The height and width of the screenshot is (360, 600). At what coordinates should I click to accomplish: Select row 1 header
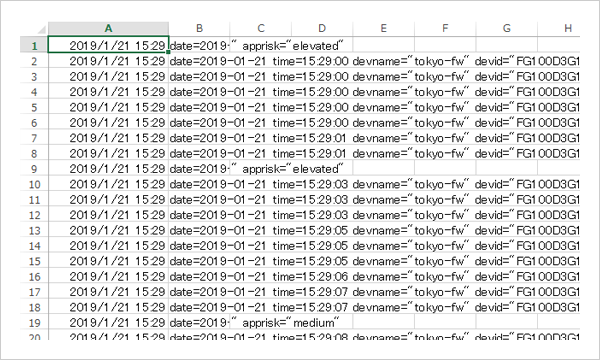click(34, 46)
